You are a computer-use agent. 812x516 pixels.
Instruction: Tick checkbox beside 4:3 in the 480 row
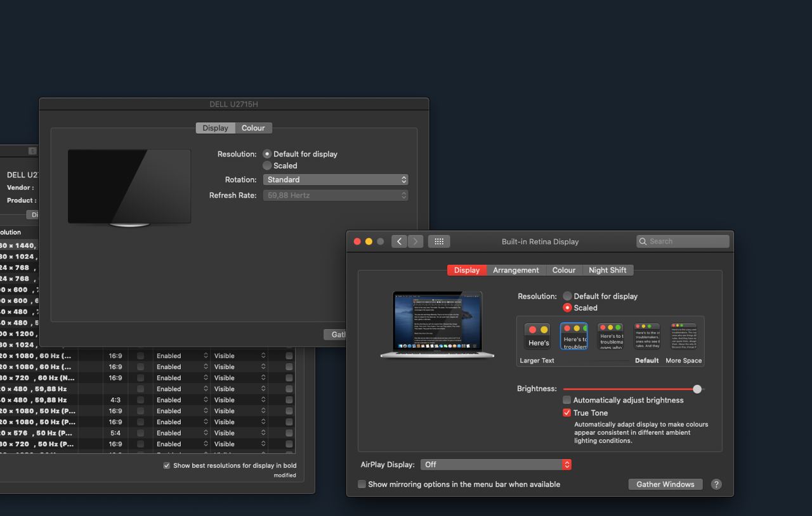[140, 400]
